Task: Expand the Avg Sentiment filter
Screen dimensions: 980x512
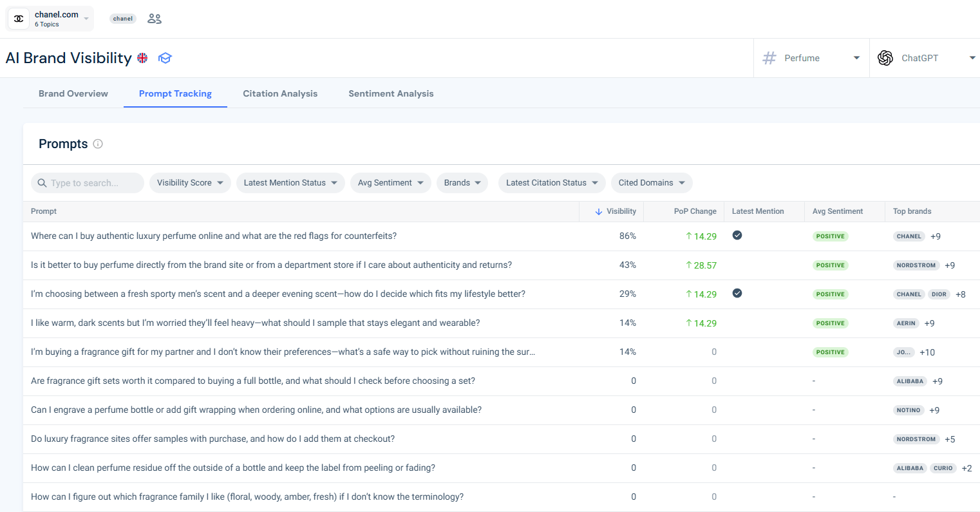Action: (391, 183)
